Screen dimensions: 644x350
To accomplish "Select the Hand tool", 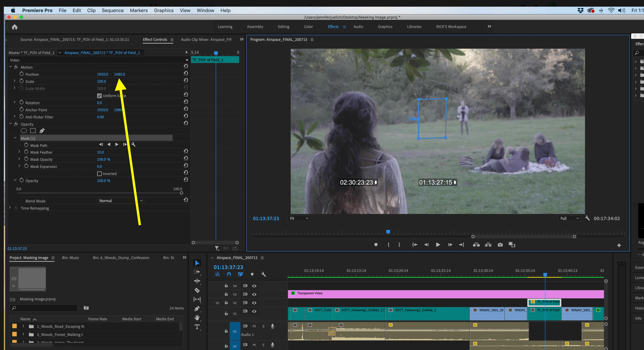I will [x=197, y=318].
